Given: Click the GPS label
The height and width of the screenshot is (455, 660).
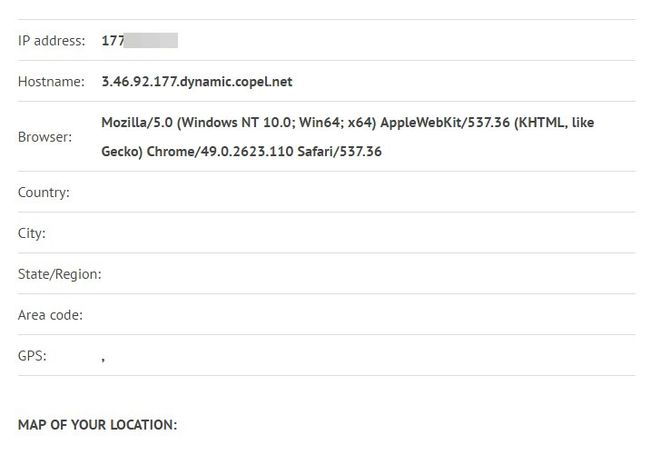Looking at the screenshot, I should (32, 356).
